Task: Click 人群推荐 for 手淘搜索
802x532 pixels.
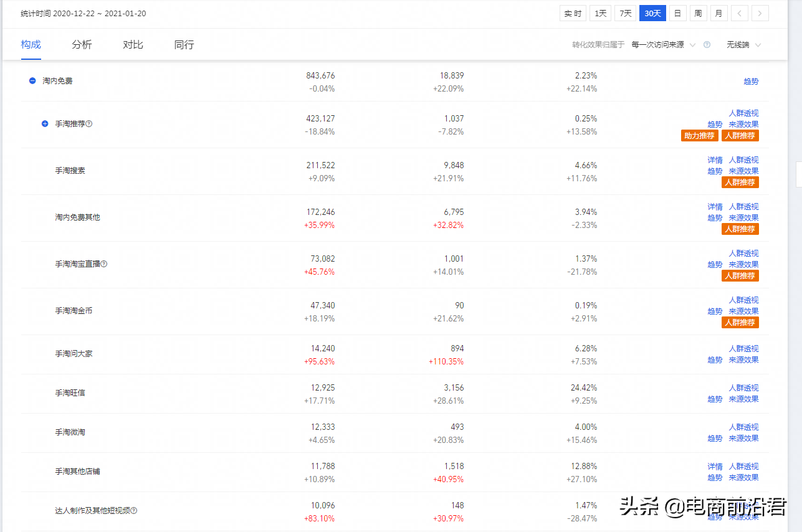Action: pos(740,182)
